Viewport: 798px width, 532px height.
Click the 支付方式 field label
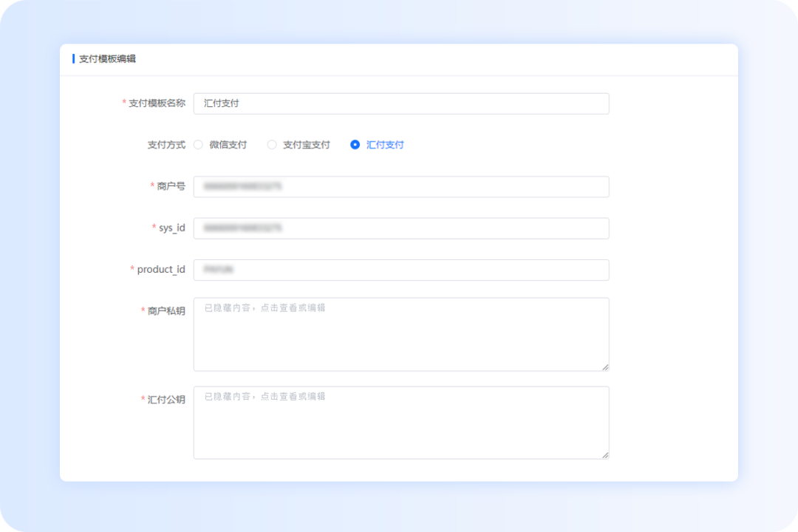[165, 145]
